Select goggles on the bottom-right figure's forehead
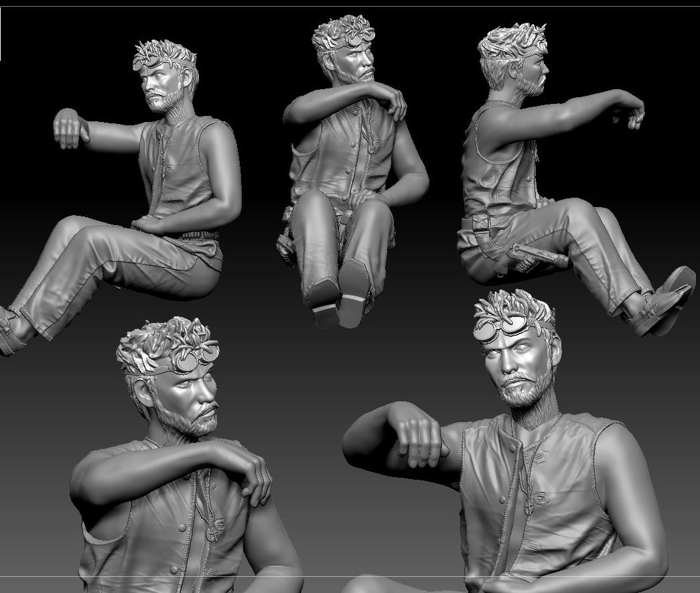This screenshot has height=593, width=700. [513, 327]
